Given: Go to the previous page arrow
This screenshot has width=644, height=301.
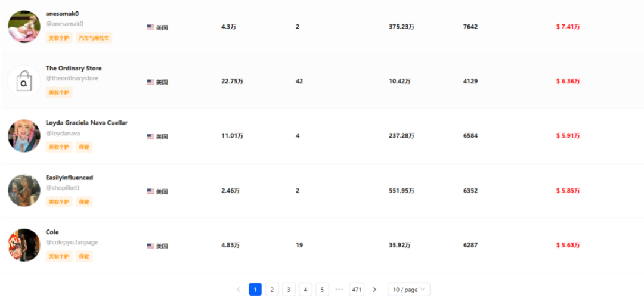Looking at the screenshot, I should (239, 290).
